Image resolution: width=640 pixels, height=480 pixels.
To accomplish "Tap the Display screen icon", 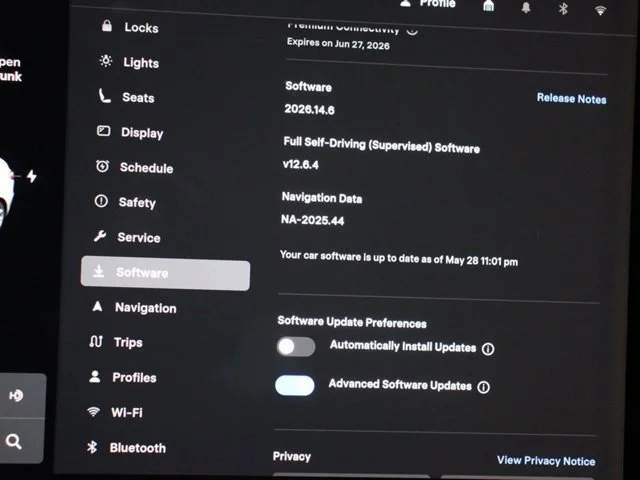I will [x=103, y=131].
